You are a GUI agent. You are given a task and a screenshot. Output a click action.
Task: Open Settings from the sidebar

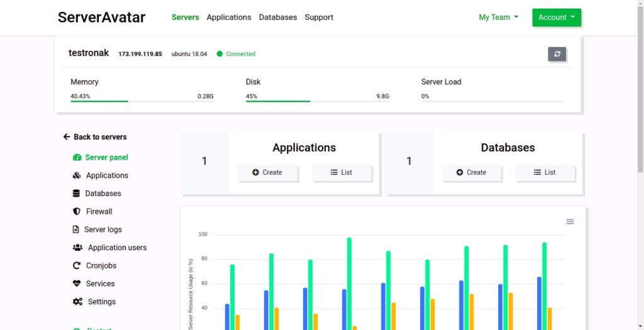pyautogui.click(x=94, y=302)
